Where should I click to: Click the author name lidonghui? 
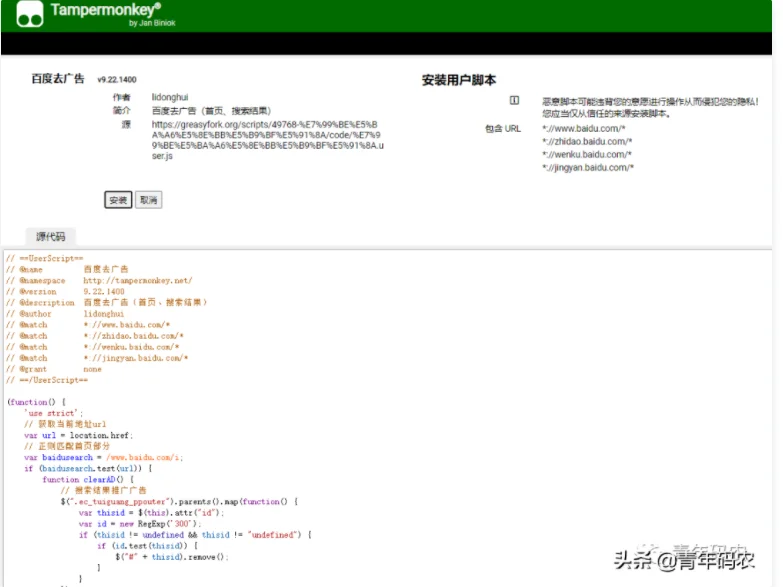pos(170,97)
